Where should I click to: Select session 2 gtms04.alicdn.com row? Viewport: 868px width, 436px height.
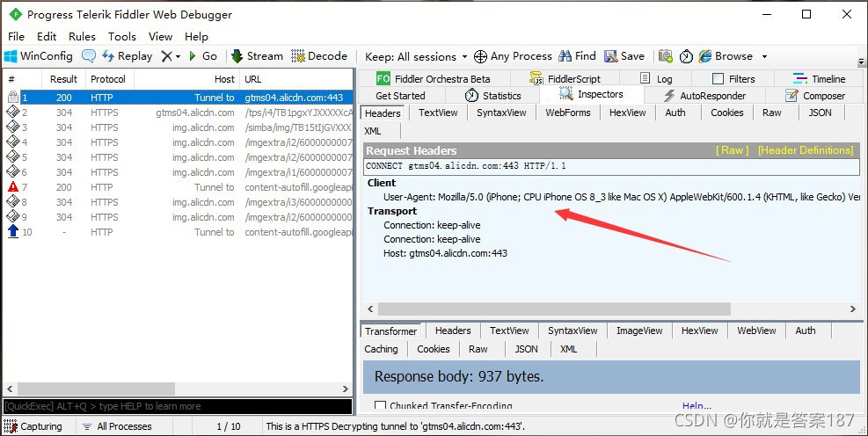click(178, 113)
